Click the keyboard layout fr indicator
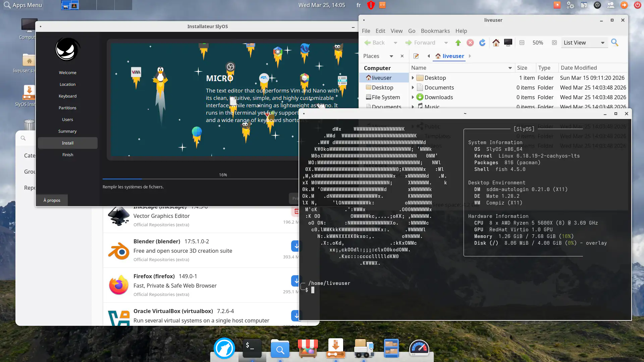The image size is (644, 362). 359,5
